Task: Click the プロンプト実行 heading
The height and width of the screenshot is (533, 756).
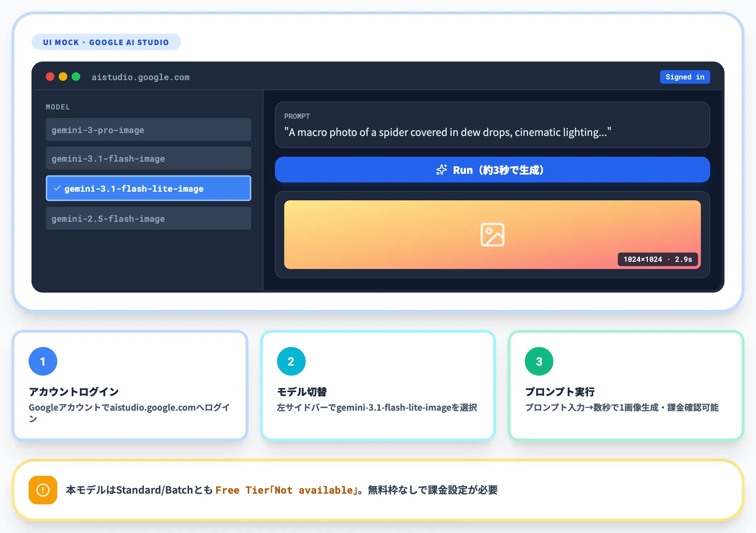Action: click(560, 392)
